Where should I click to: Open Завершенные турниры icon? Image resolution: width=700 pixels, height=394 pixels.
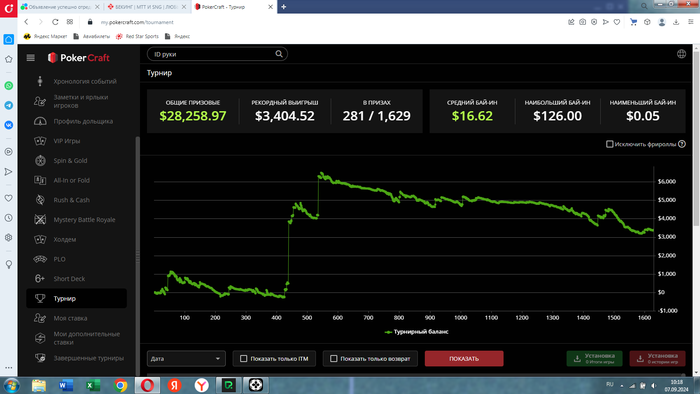pyautogui.click(x=40, y=358)
